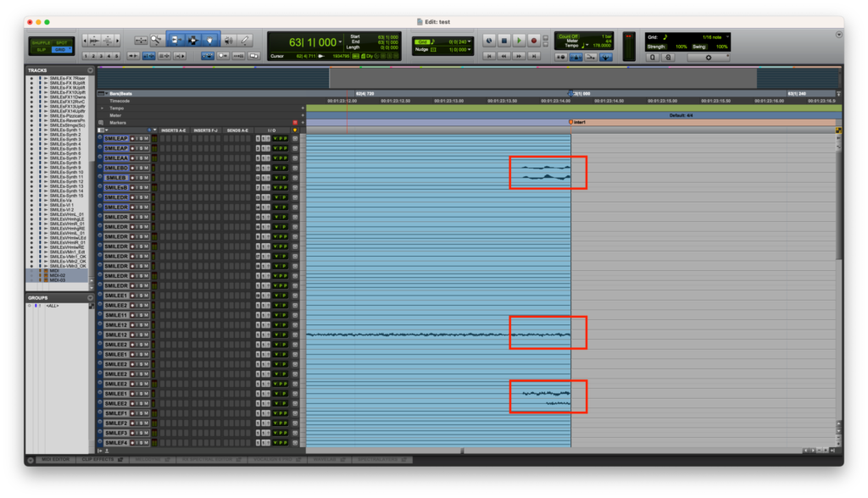Click the horizontal scrollbar below the tracks
Image resolution: width=868 pixels, height=498 pixels.
[x=462, y=451]
